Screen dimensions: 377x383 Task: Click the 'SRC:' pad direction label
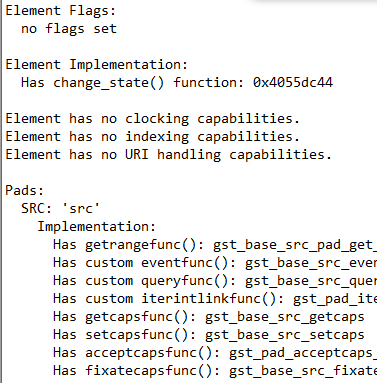point(37,209)
